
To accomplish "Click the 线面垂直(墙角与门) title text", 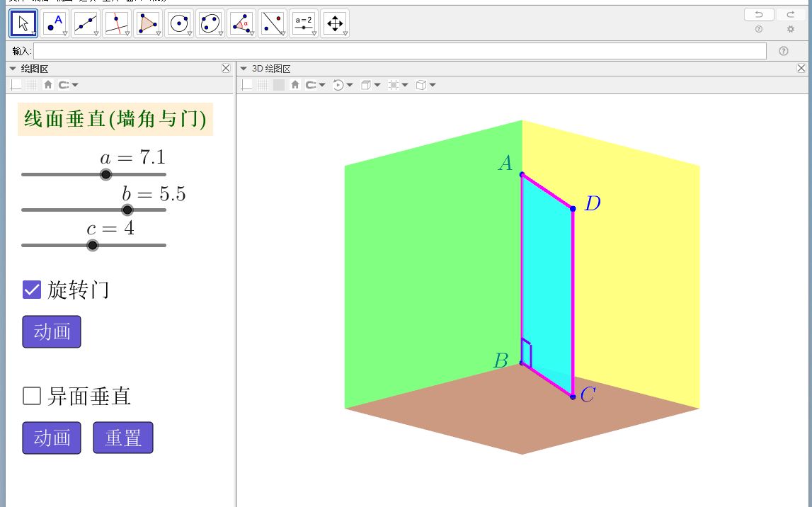I will [x=115, y=119].
